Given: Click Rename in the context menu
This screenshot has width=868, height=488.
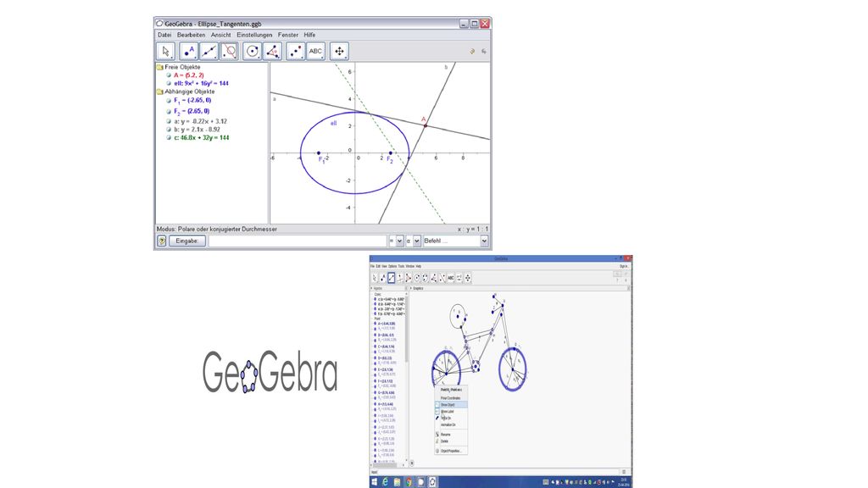Looking at the screenshot, I should click(451, 435).
